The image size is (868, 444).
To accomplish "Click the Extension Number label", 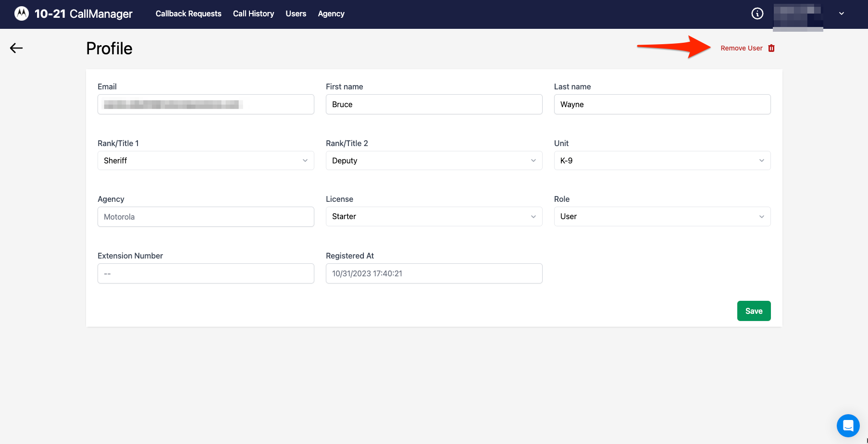I will 130,256.
